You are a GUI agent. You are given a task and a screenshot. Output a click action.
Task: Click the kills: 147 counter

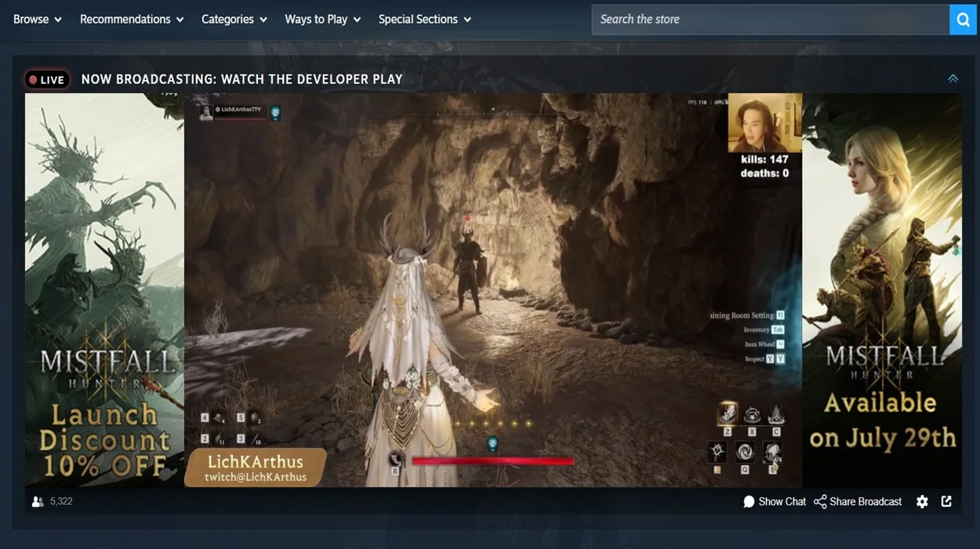(764, 159)
